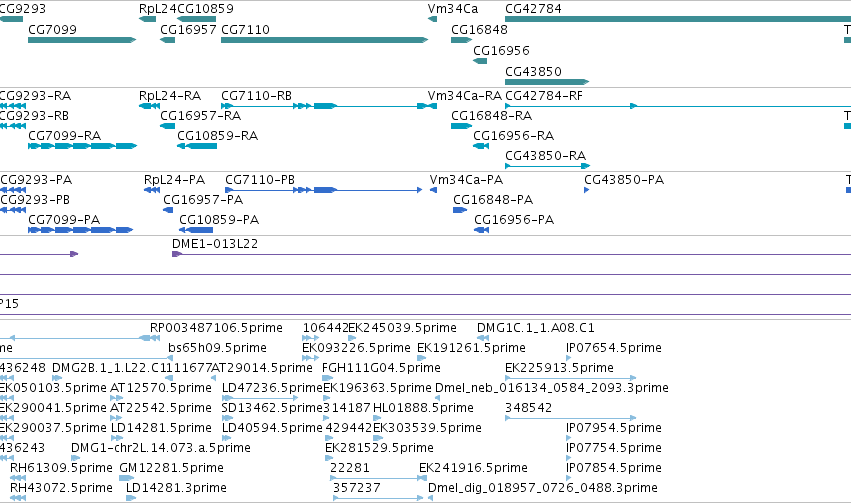This screenshot has width=851, height=503.
Task: Select EST GM12281.5prime
Action: tap(171, 468)
